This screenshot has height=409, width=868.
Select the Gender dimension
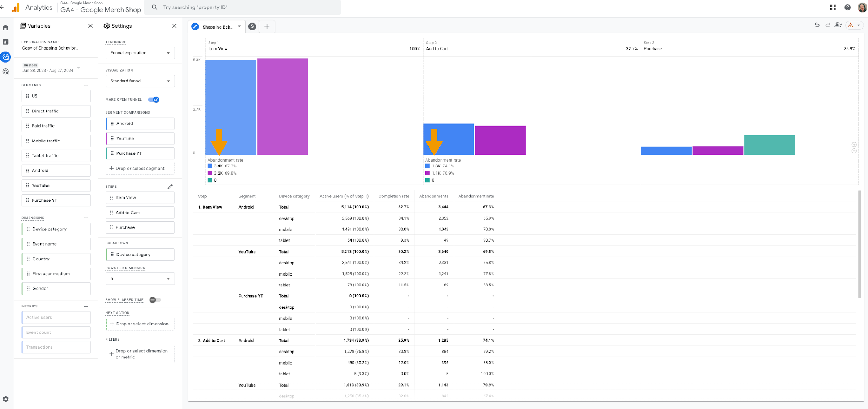click(56, 289)
